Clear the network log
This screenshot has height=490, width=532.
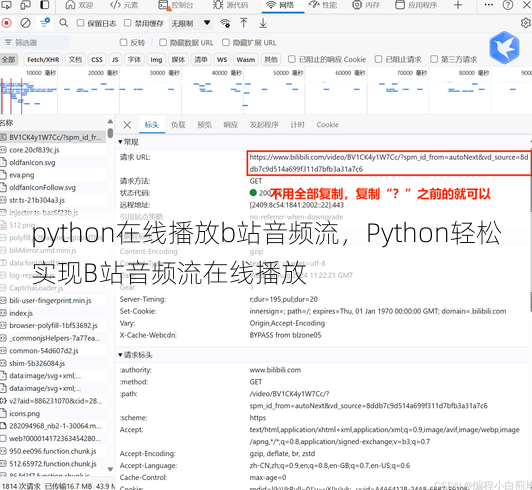coord(25,23)
